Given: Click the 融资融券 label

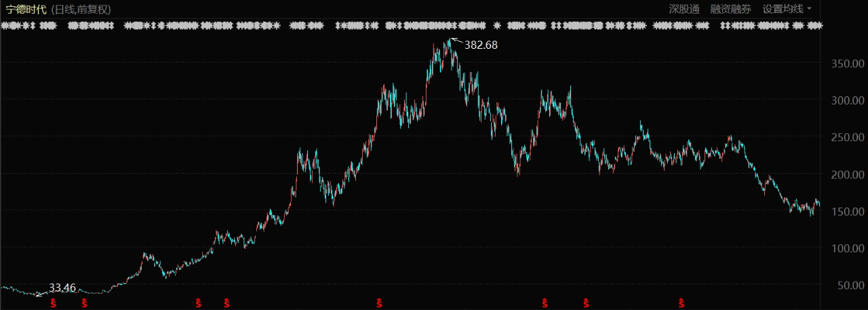Looking at the screenshot, I should [730, 9].
